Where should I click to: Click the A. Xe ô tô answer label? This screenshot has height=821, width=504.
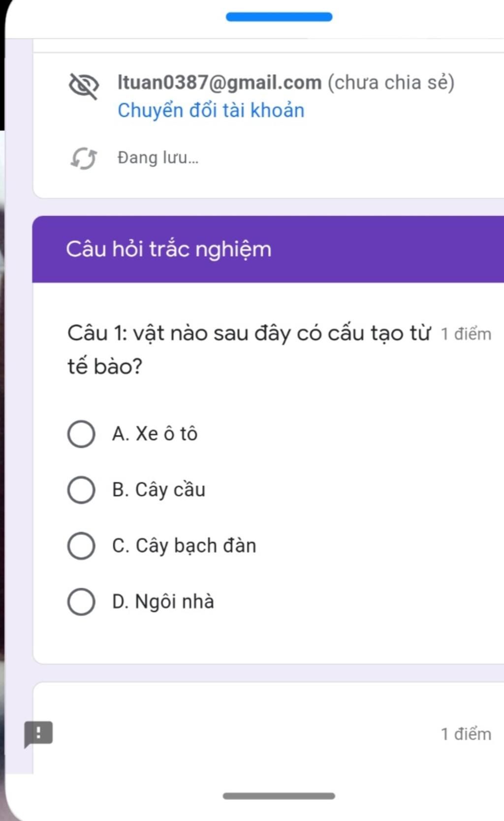pos(155,434)
